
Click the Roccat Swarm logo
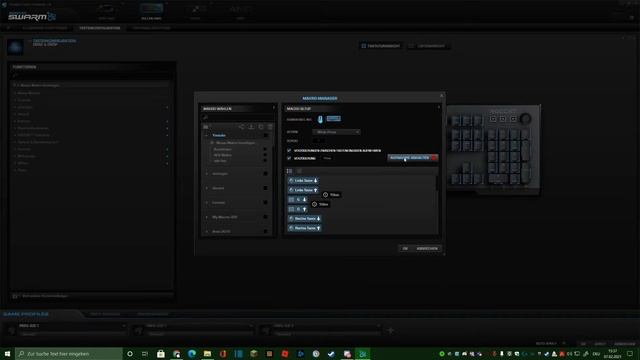tap(32, 16)
